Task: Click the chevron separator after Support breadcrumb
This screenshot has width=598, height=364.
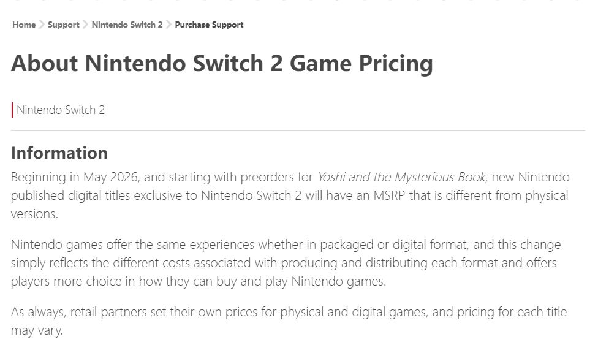Action: (x=86, y=25)
